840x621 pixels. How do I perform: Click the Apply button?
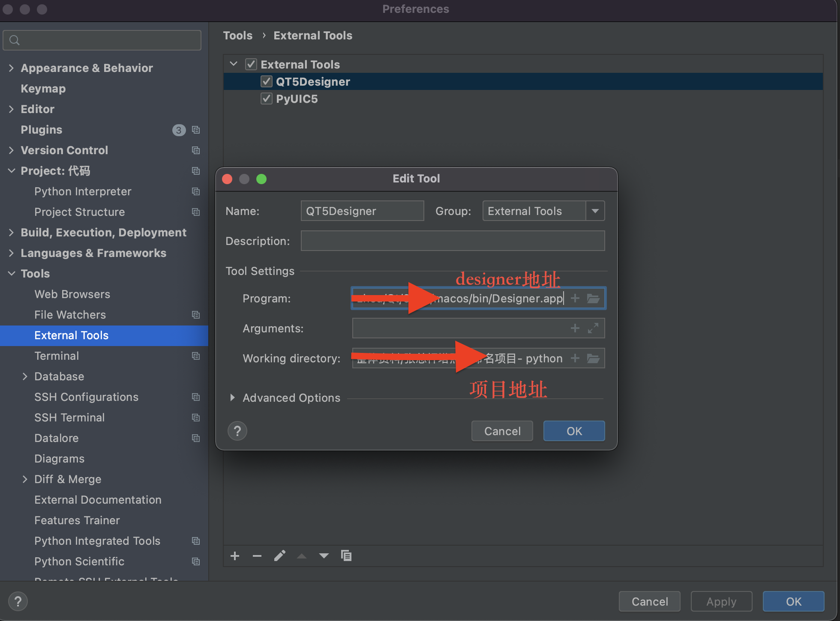(x=721, y=601)
